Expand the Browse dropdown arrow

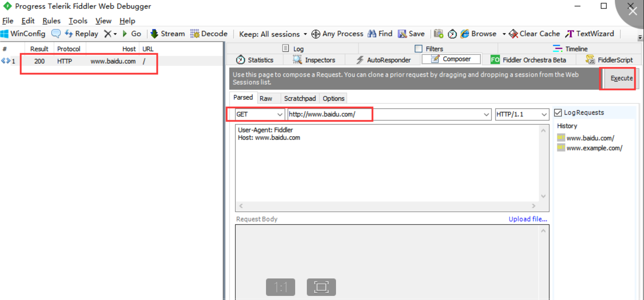(504, 34)
